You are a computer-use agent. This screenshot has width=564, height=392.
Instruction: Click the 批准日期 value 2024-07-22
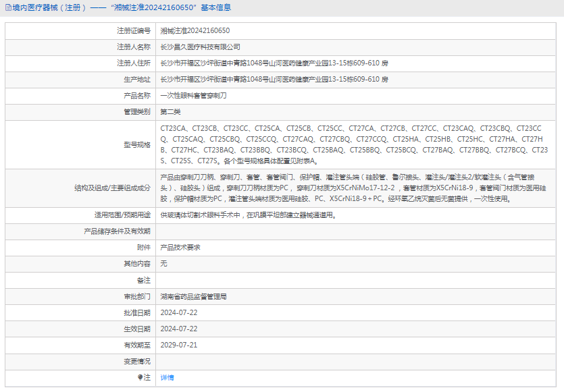point(178,312)
